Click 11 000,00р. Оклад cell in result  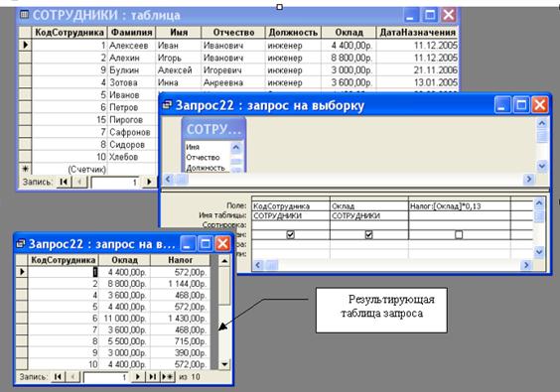coord(124,319)
